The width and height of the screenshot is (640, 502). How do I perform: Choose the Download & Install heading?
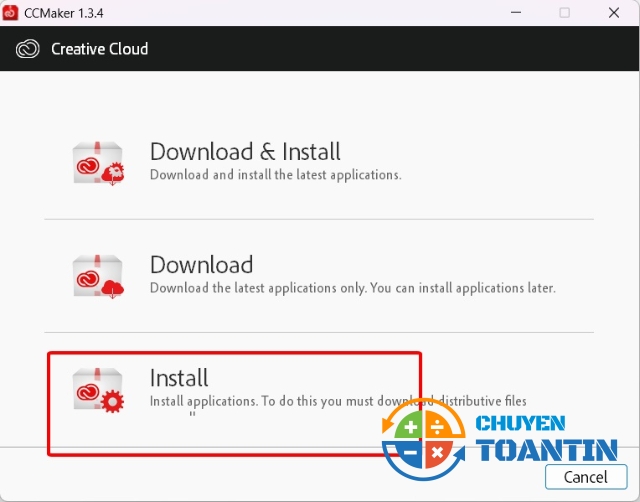pos(245,151)
